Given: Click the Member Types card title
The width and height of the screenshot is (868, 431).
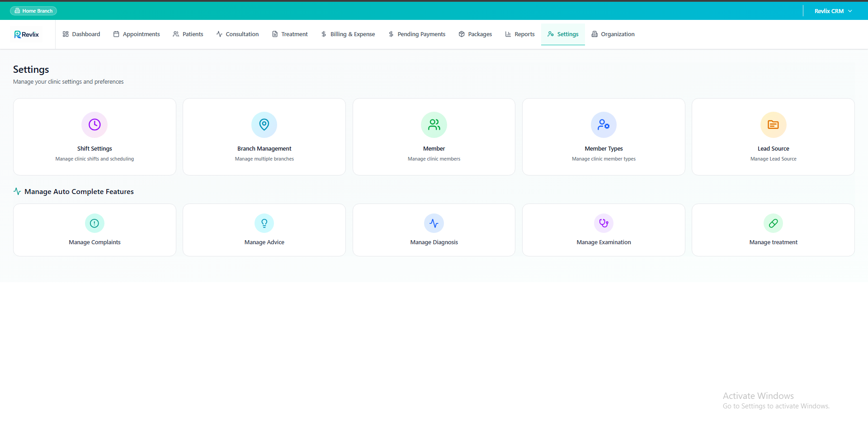Looking at the screenshot, I should (604, 148).
